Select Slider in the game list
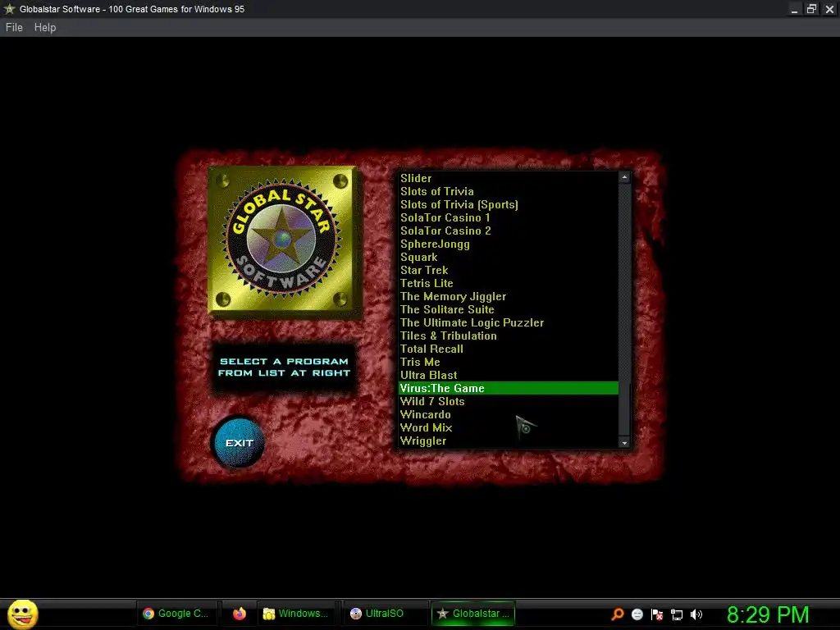The height and width of the screenshot is (630, 840). (509, 178)
